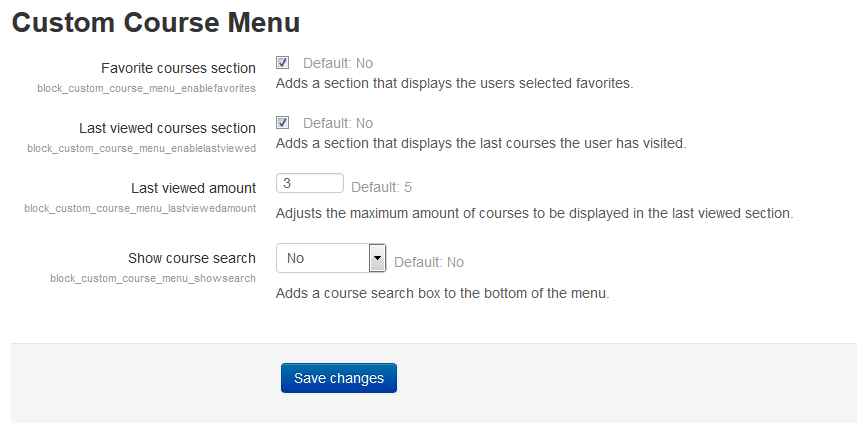
Task: Click the Custom Course Menu heading
Action: [x=156, y=23]
